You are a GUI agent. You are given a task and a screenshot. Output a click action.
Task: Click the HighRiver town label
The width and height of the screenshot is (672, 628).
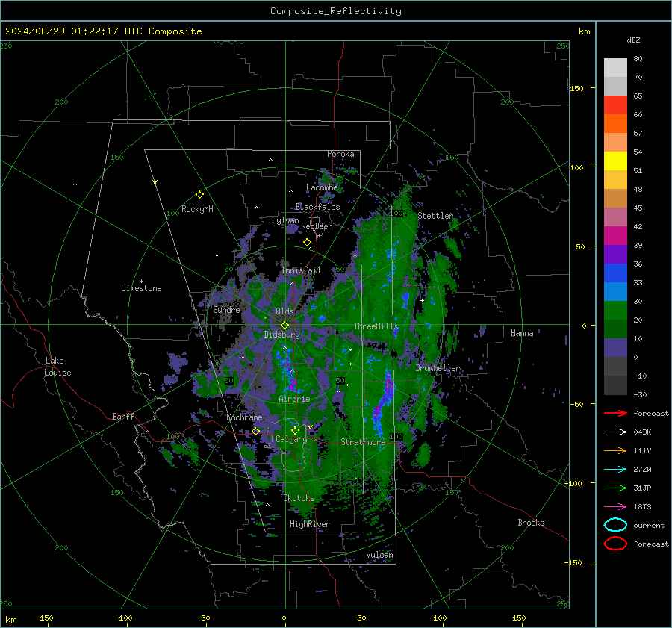coord(310,524)
